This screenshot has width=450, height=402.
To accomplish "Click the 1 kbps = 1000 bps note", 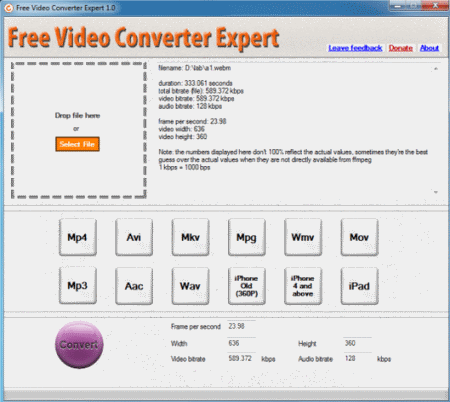I will pyautogui.click(x=184, y=167).
